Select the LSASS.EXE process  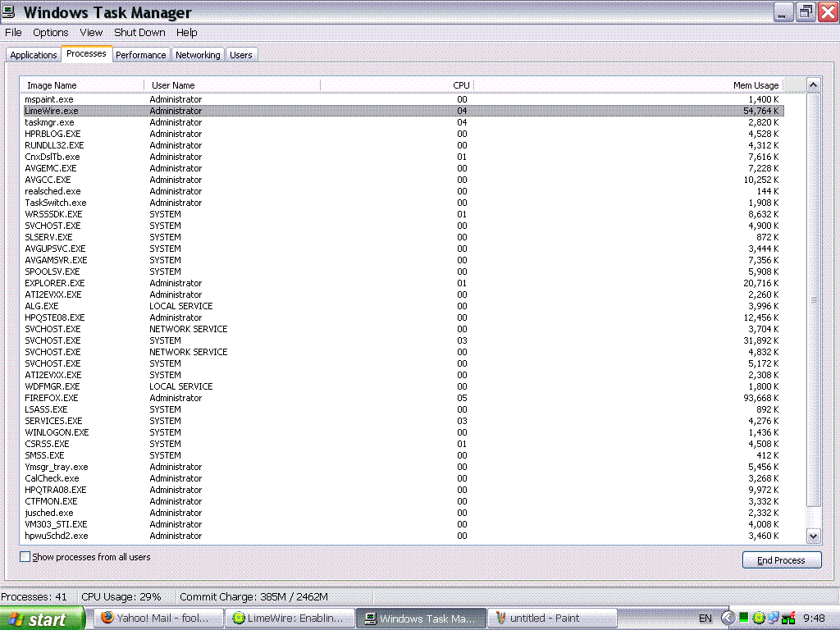[x=46, y=409]
